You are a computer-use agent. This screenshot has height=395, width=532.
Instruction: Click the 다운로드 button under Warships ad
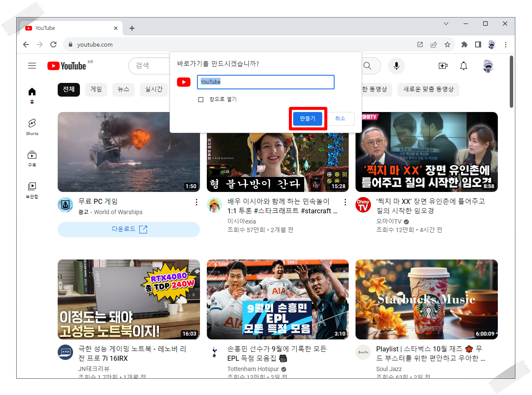point(129,230)
